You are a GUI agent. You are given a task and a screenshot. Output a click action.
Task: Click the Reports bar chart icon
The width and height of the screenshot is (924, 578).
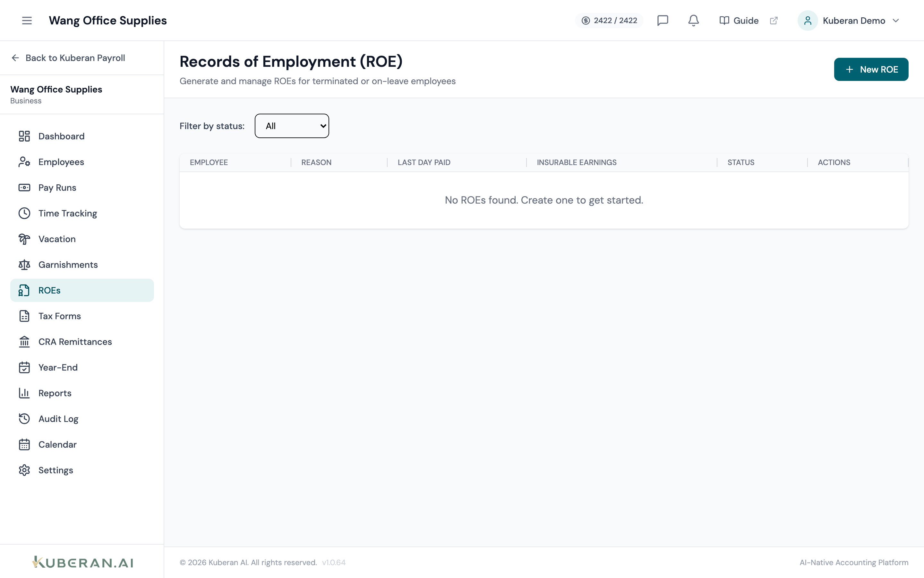coord(24,393)
